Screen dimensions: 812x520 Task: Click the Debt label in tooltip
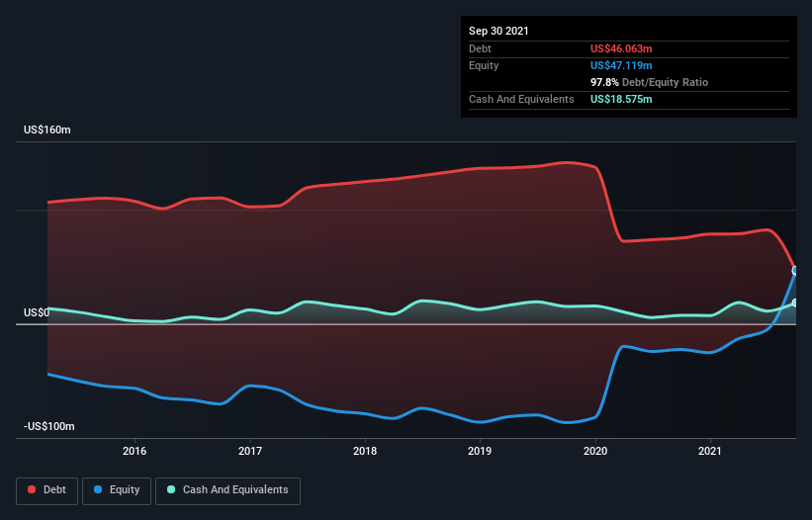tap(480, 48)
